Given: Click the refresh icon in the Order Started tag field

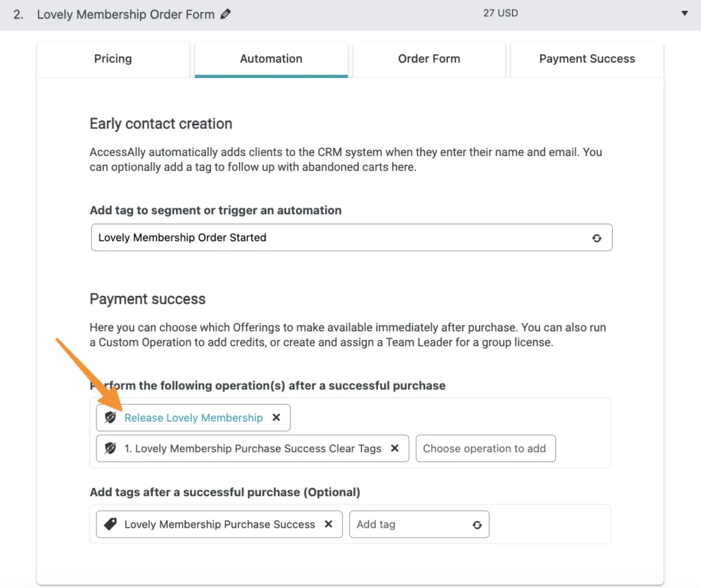Looking at the screenshot, I should 597,238.
